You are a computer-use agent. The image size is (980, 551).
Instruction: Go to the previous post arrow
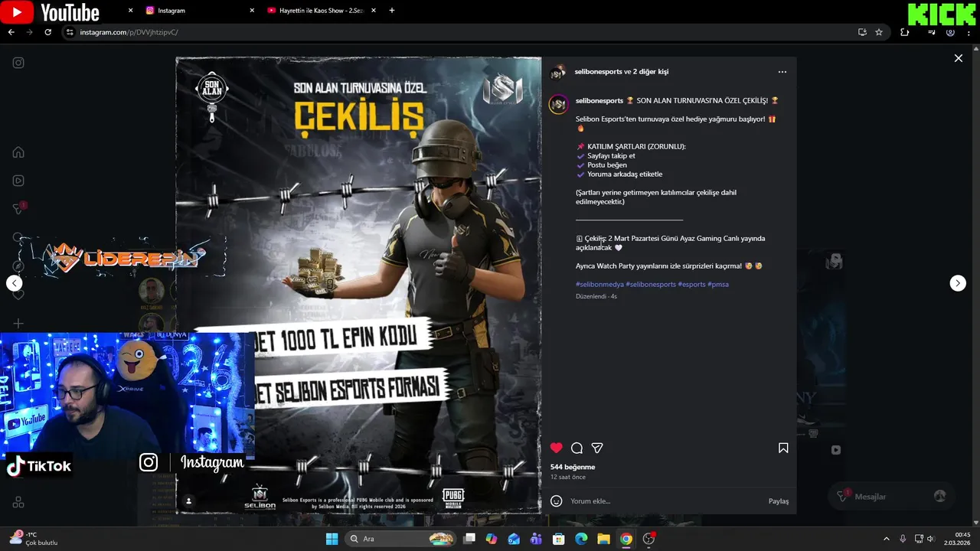pyautogui.click(x=15, y=283)
